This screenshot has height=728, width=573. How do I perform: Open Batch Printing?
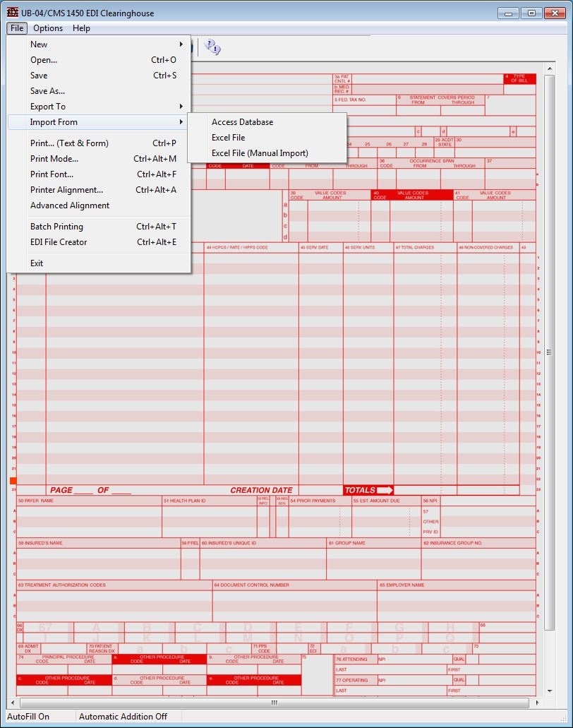point(98,227)
